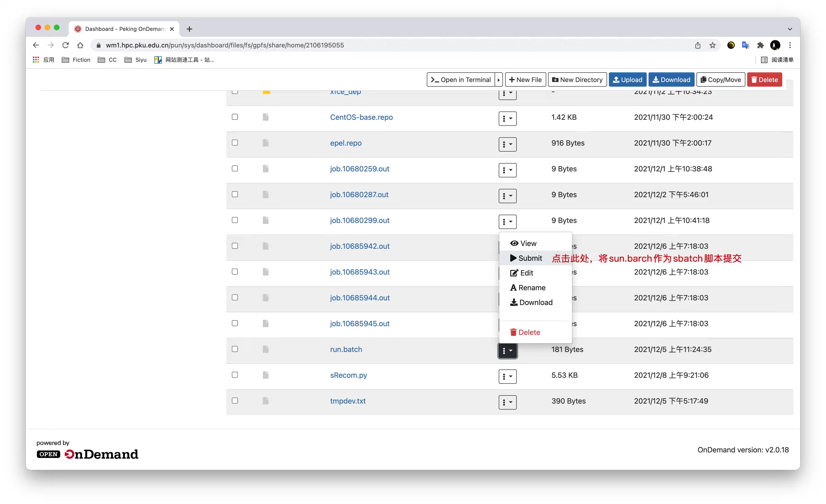Open the 阅读清单 reading list
Screen dimensions: 826x504
(x=777, y=60)
